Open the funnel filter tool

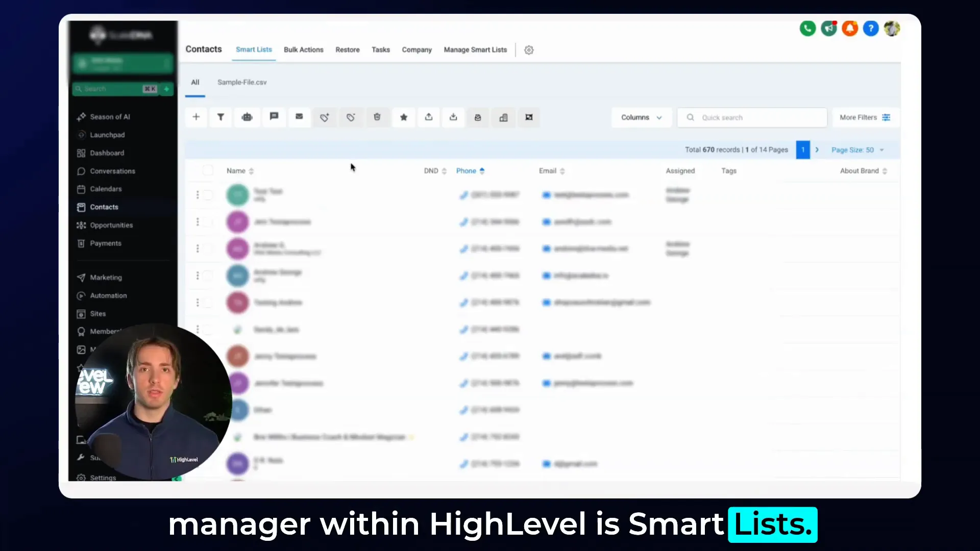coord(221,117)
